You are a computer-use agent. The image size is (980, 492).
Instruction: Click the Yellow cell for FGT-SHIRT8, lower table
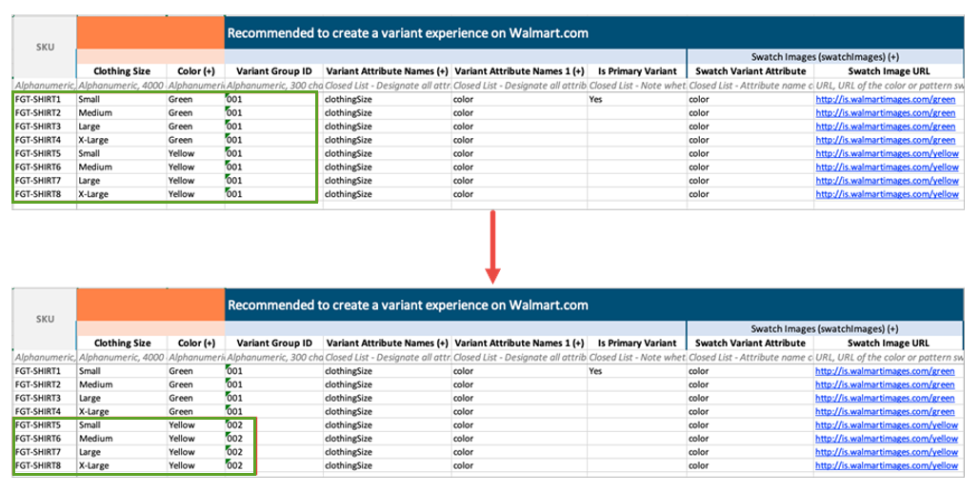[x=195, y=465]
